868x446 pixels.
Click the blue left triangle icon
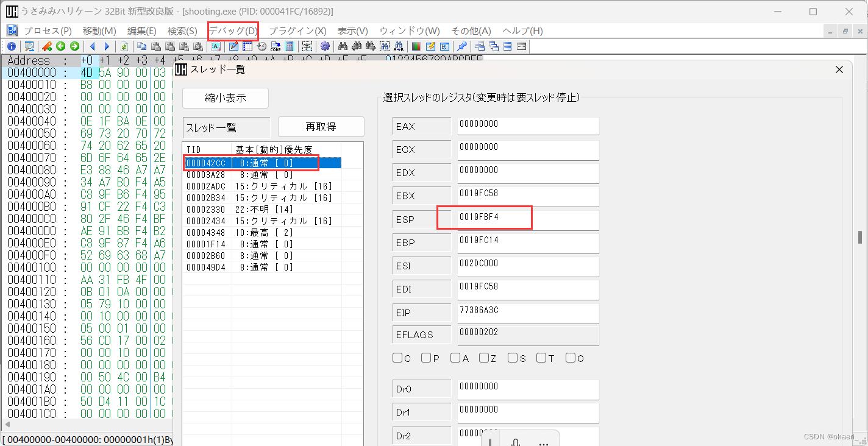[93, 46]
